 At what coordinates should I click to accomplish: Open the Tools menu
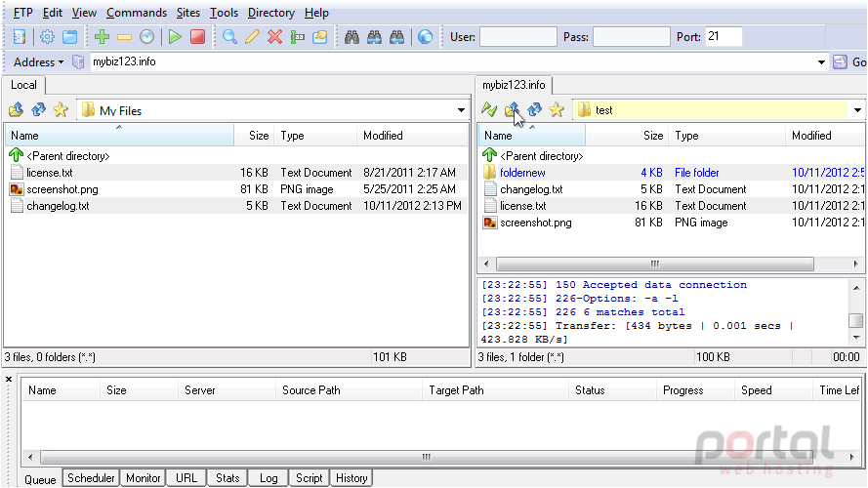[224, 13]
